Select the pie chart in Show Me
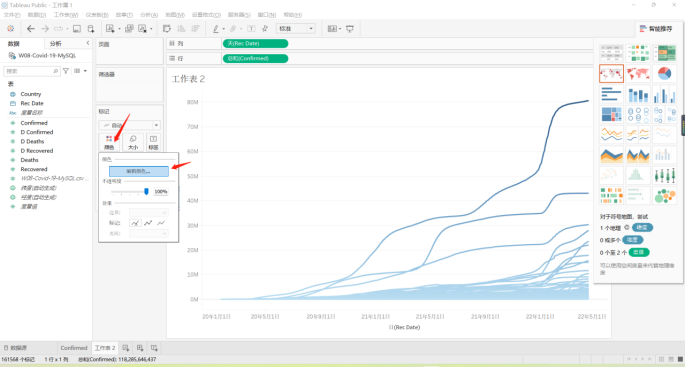The height and width of the screenshot is (368, 686). tap(664, 74)
